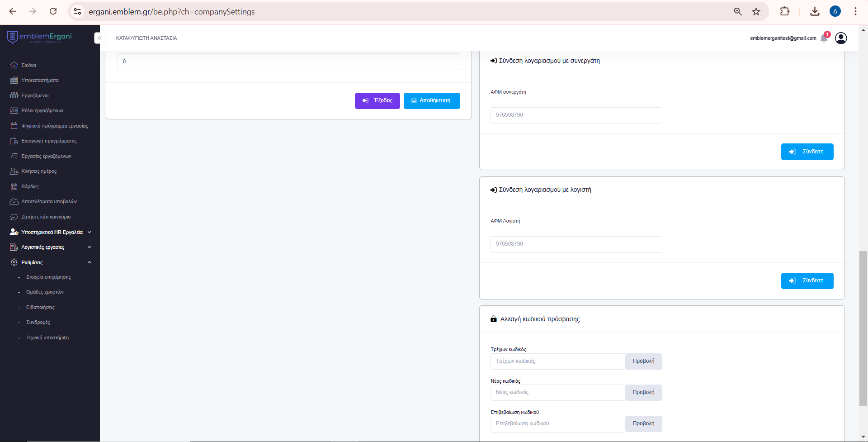The height and width of the screenshot is (442, 868).
Task: Expand Υποστηρικτικά HR Εργαλεία menu
Action: [52, 232]
